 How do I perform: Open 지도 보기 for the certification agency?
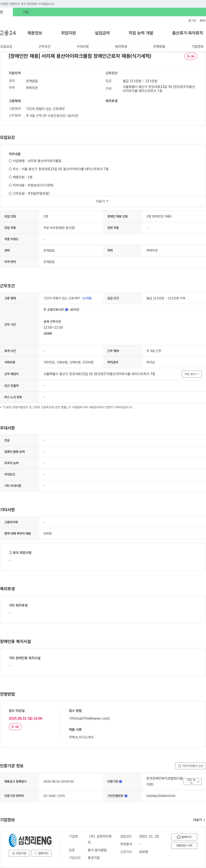click(192, 781)
